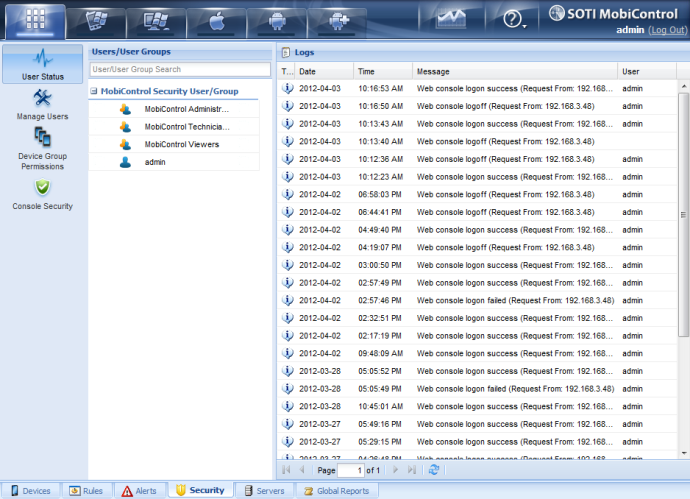Select the 2012-03-28 10:45:01 AM log row
The width and height of the screenshot is (690, 499).
(x=477, y=406)
